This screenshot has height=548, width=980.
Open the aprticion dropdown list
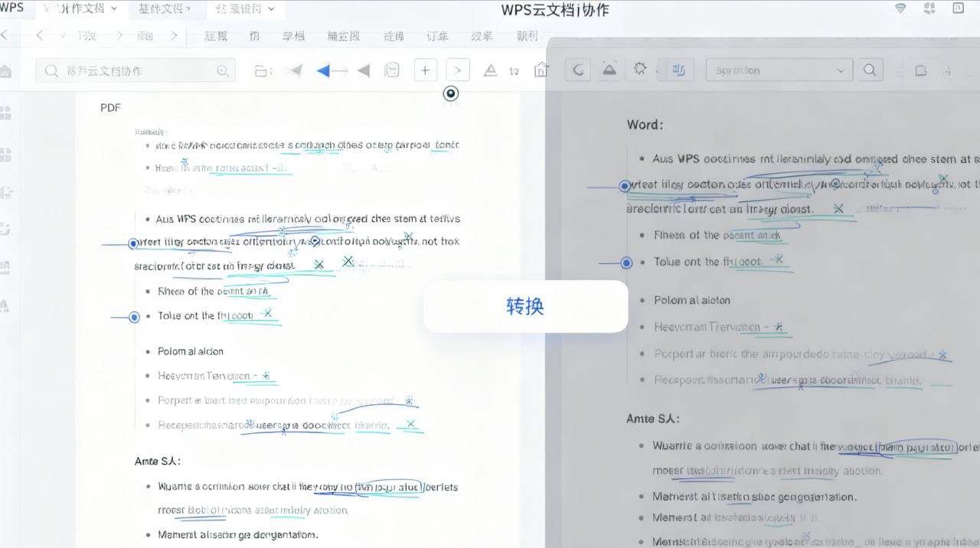pos(779,69)
